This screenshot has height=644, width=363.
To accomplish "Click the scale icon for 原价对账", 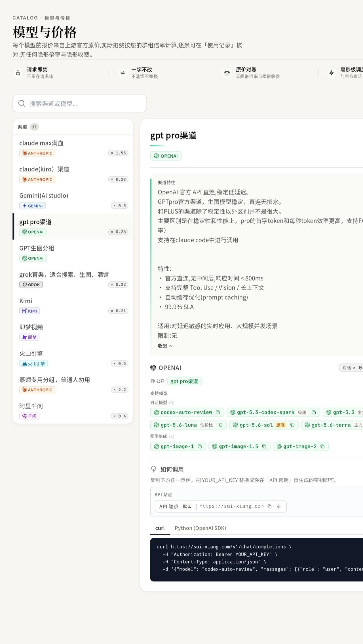I will (227, 73).
